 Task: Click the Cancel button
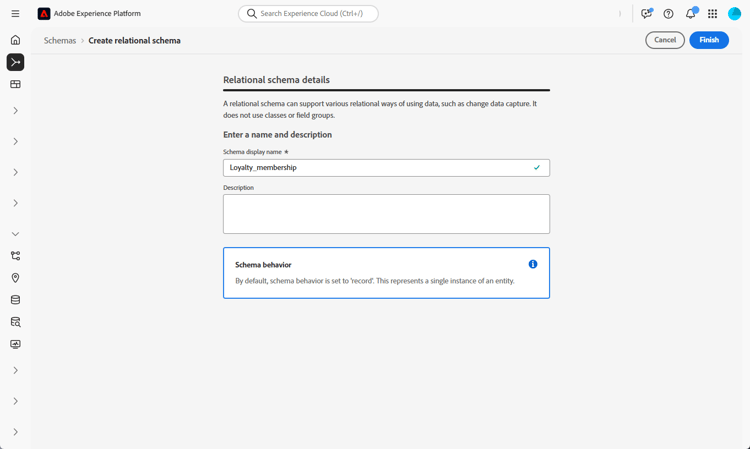click(x=665, y=40)
